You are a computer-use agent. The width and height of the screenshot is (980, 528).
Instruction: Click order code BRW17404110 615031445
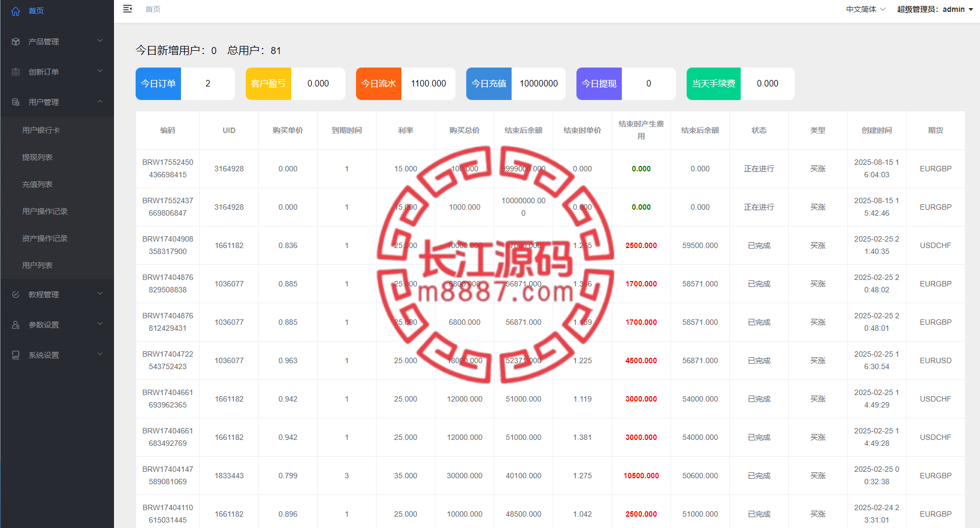click(x=167, y=514)
